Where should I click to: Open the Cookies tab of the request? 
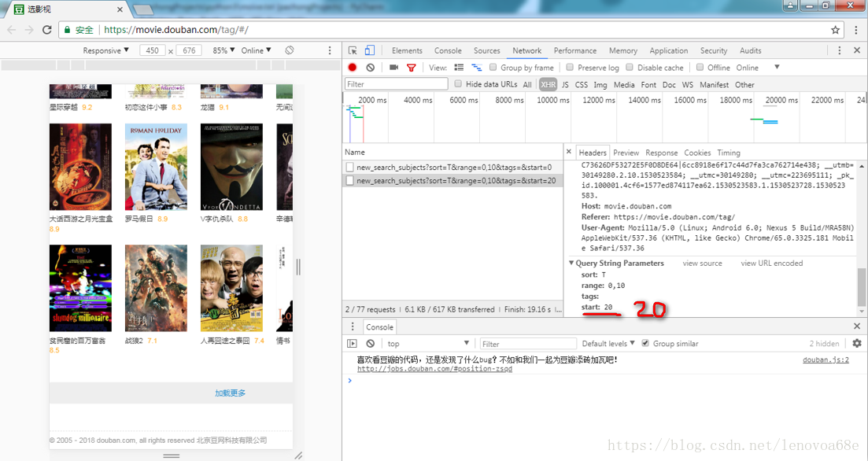pyautogui.click(x=697, y=153)
